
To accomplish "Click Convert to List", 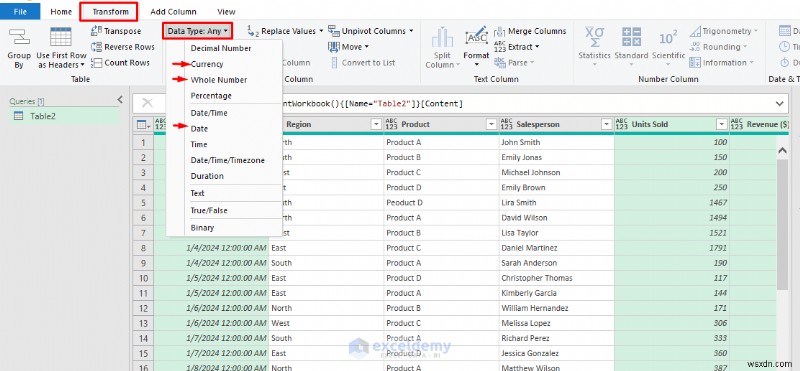I will [363, 63].
